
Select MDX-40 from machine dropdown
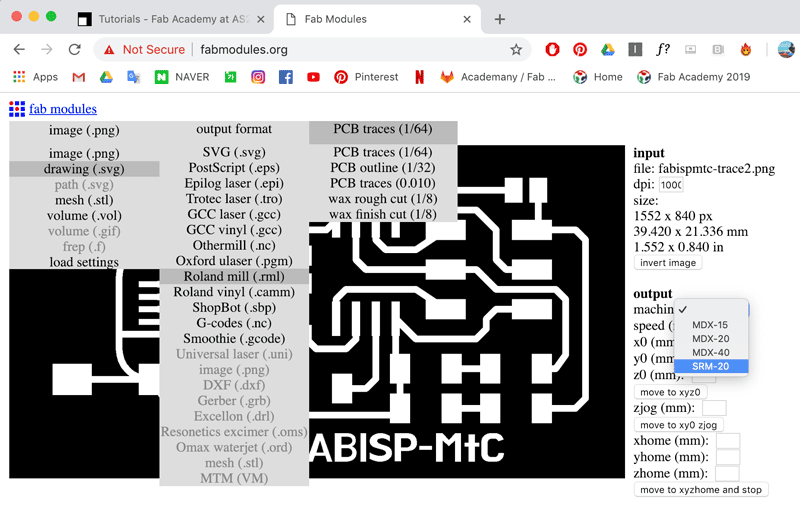pos(710,353)
